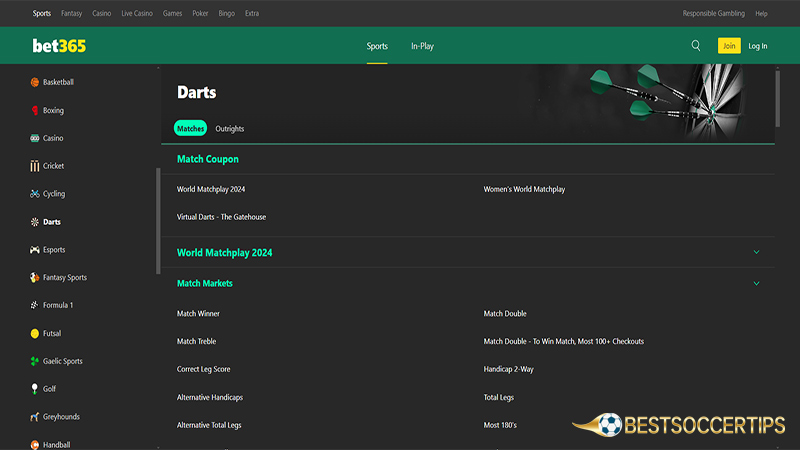
Task: Open Live Casino in the top bar
Action: point(137,13)
